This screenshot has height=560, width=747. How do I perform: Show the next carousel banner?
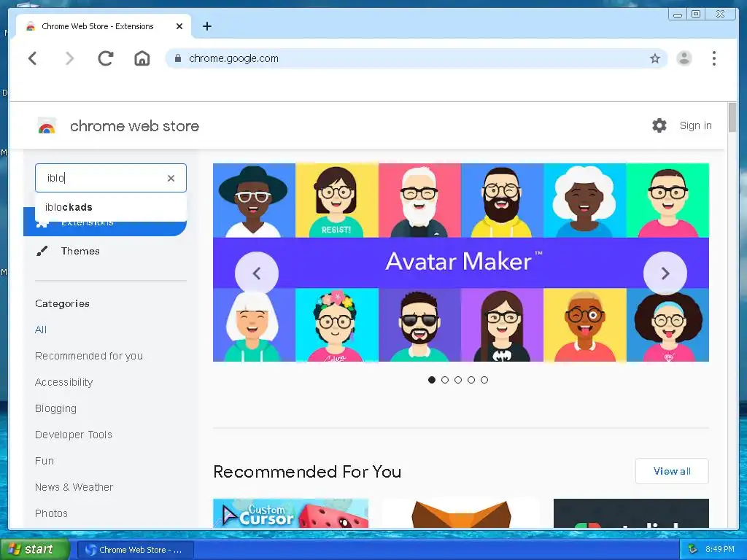coord(665,273)
